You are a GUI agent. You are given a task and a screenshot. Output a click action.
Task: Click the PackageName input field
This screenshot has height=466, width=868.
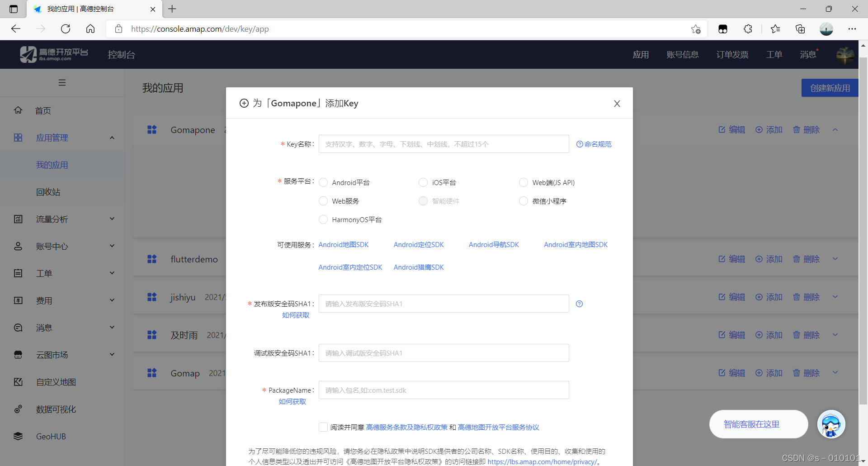443,390
